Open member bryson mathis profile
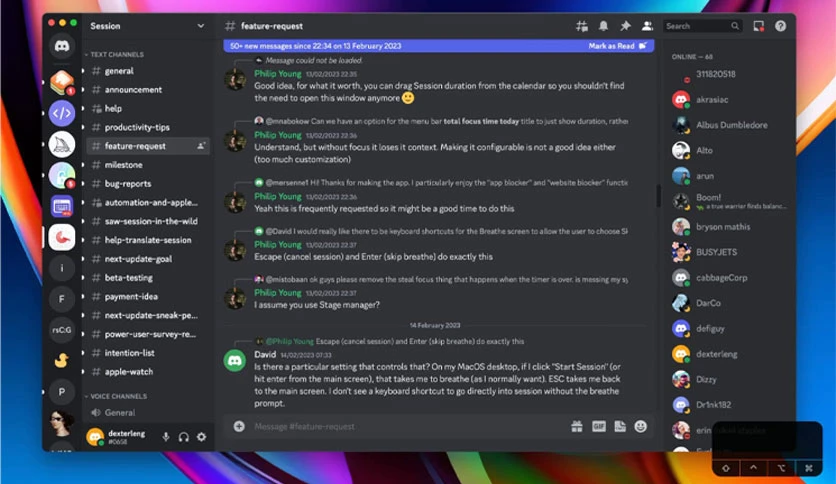Image resolution: width=836 pixels, height=484 pixels. click(x=729, y=227)
